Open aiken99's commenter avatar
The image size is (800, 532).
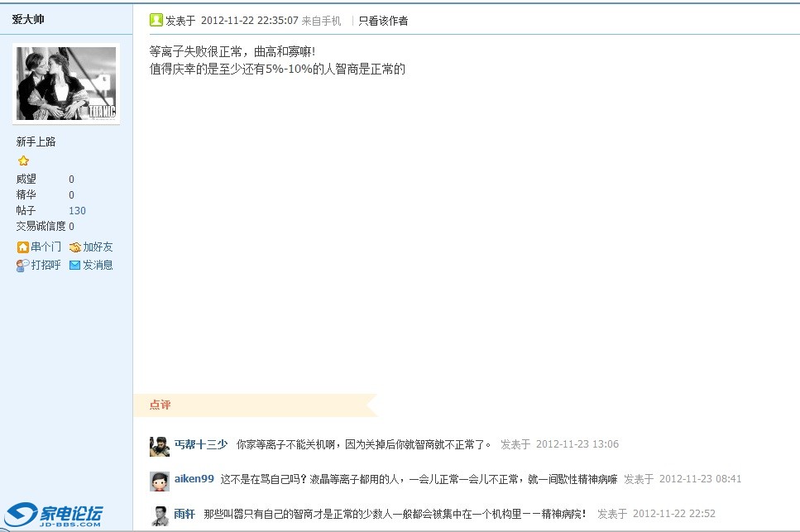tap(159, 481)
